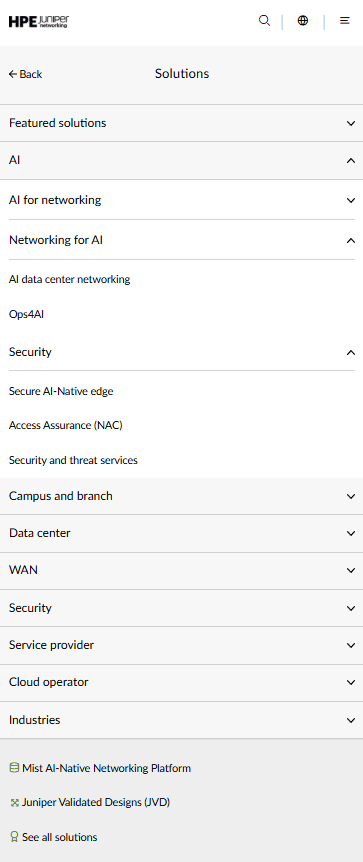Expand the lower Security section chevron
The width and height of the screenshot is (363, 862).
coord(351,608)
